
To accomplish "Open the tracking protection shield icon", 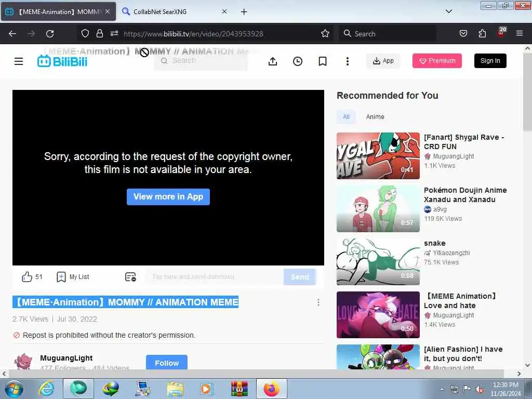I will pyautogui.click(x=85, y=33).
